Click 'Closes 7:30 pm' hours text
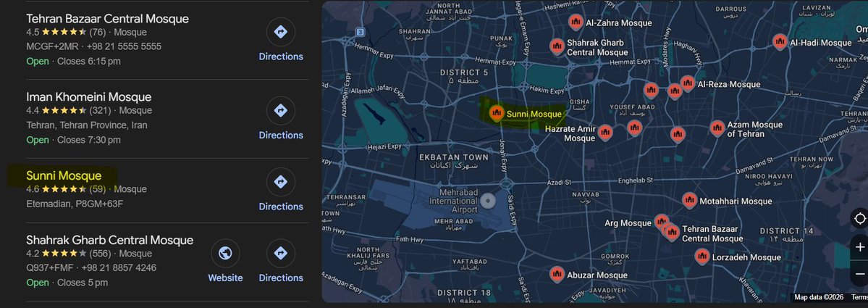The image size is (868, 308). [x=88, y=140]
